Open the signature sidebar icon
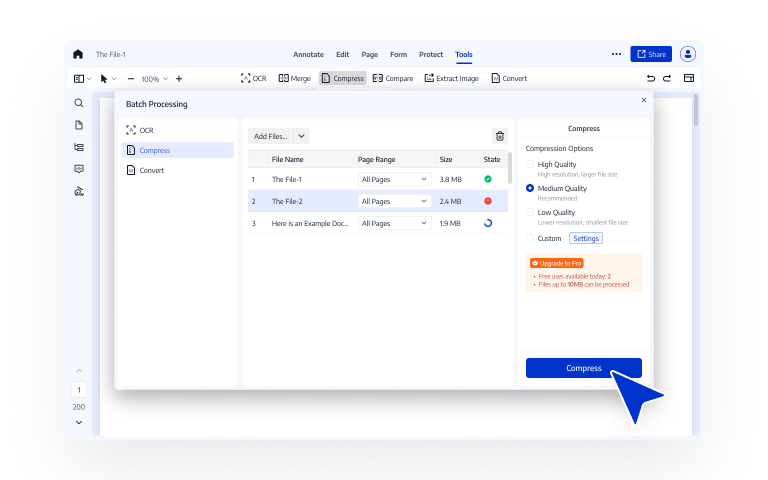This screenshot has height=480, width=768. tap(79, 191)
